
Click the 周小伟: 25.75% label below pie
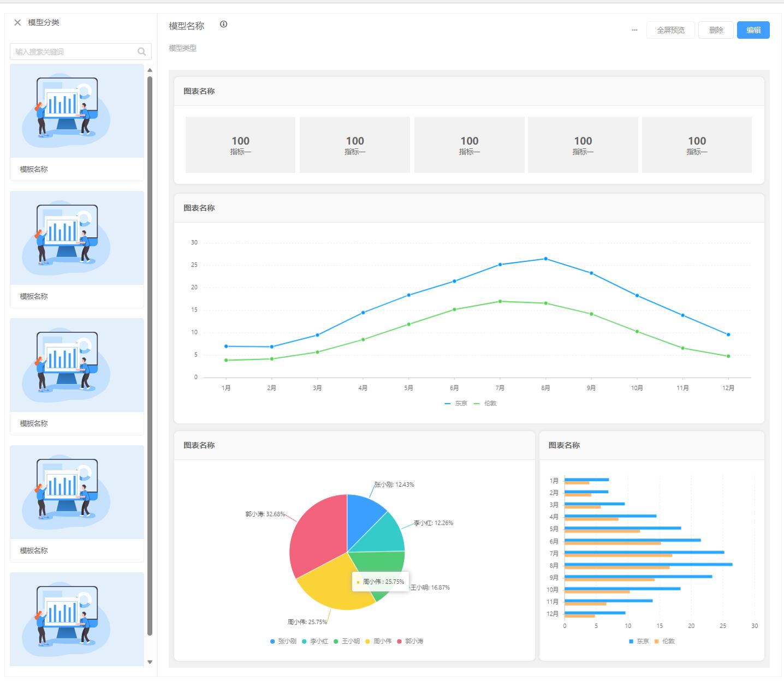pos(307,622)
